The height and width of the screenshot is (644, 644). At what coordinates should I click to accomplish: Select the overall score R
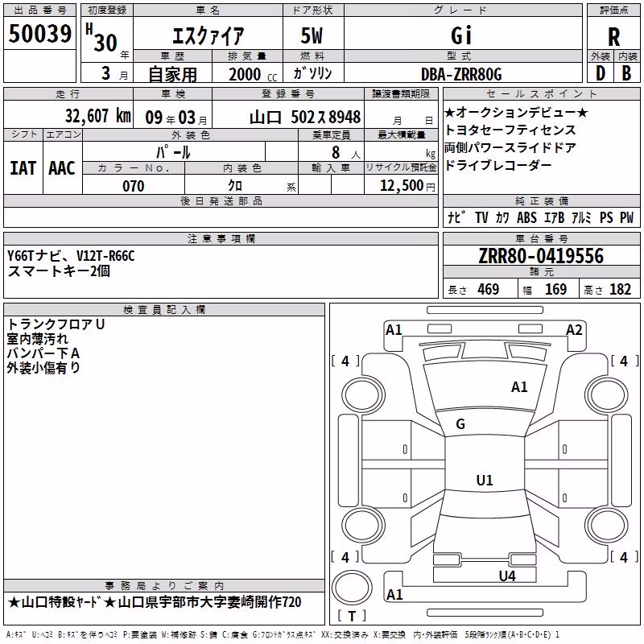click(x=613, y=37)
